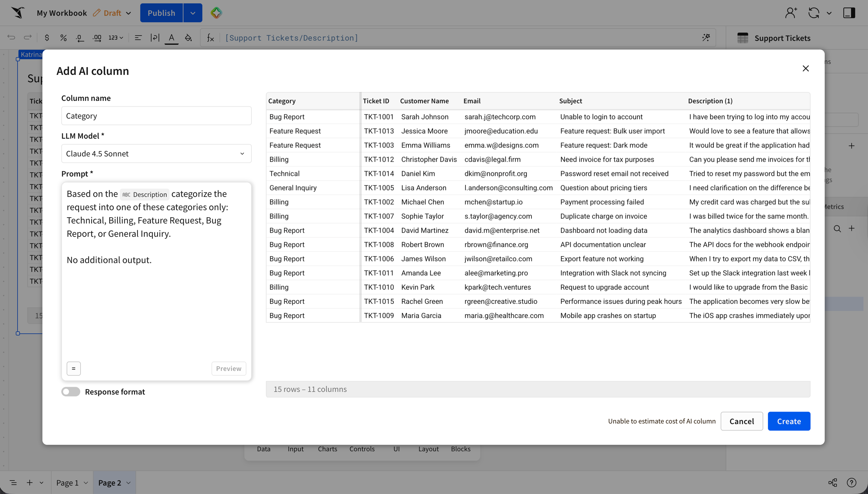Click the Sigma bird logo icon
868x494 pixels.
pos(18,13)
